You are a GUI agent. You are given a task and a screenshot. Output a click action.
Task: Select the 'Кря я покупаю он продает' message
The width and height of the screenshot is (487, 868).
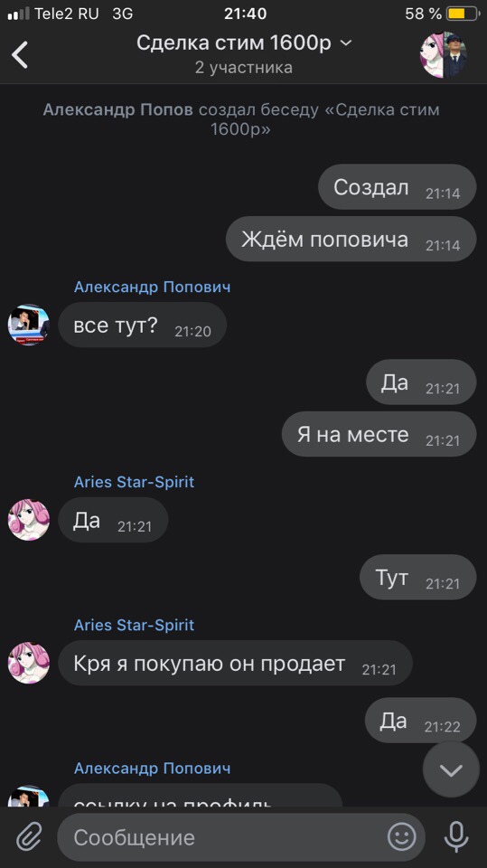pyautogui.click(x=235, y=663)
